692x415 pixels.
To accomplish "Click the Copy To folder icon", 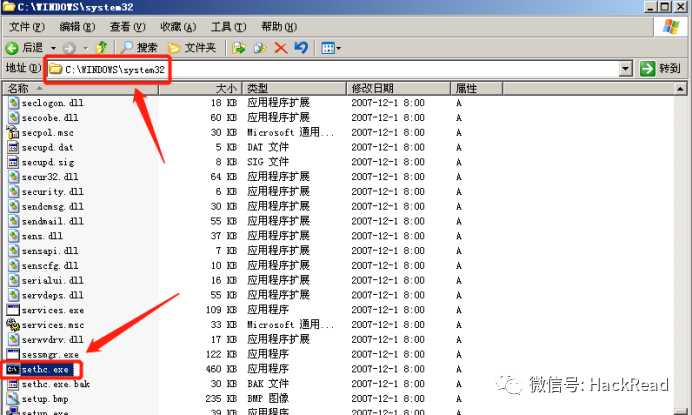I will [x=260, y=48].
